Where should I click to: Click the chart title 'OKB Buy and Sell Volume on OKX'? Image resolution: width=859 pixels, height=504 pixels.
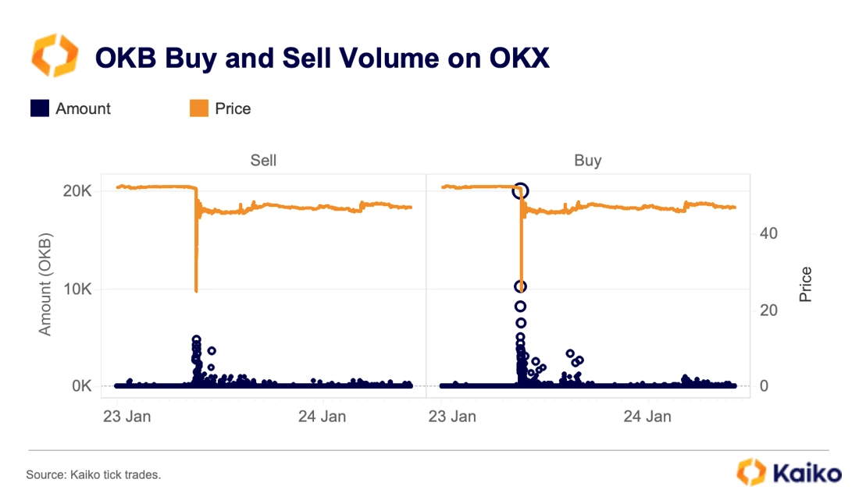tap(322, 59)
